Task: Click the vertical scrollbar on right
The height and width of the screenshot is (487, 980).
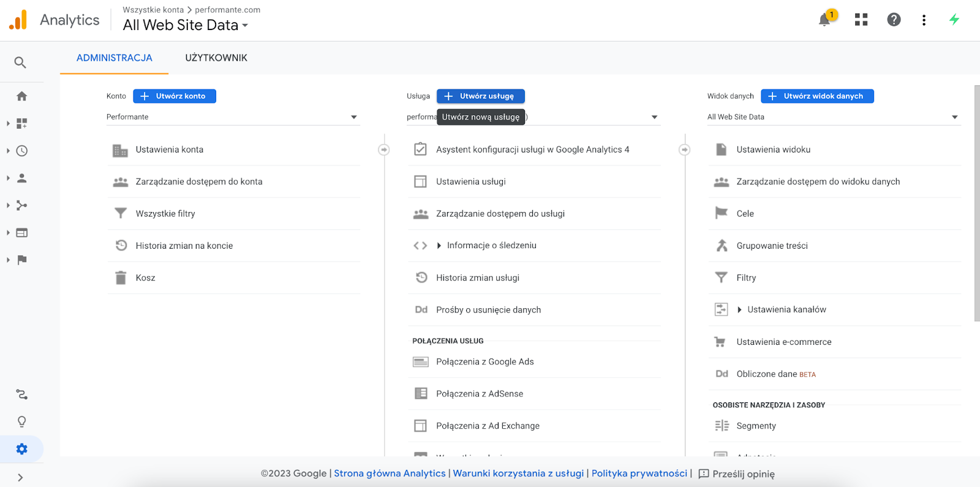Action: [977, 203]
